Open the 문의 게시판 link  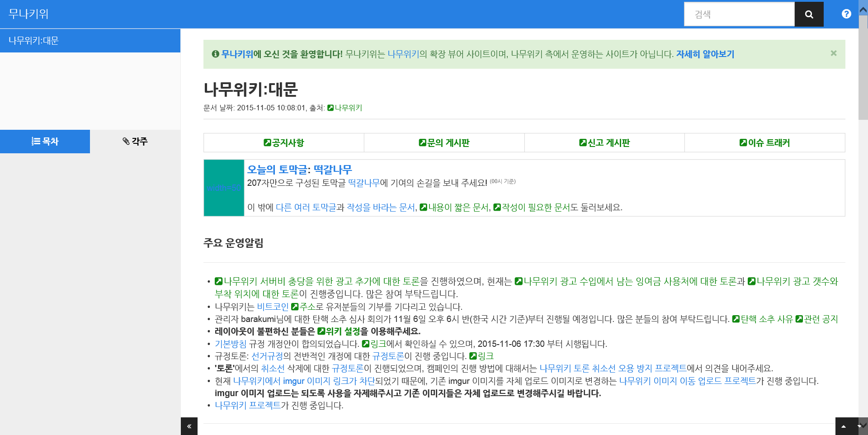click(444, 143)
